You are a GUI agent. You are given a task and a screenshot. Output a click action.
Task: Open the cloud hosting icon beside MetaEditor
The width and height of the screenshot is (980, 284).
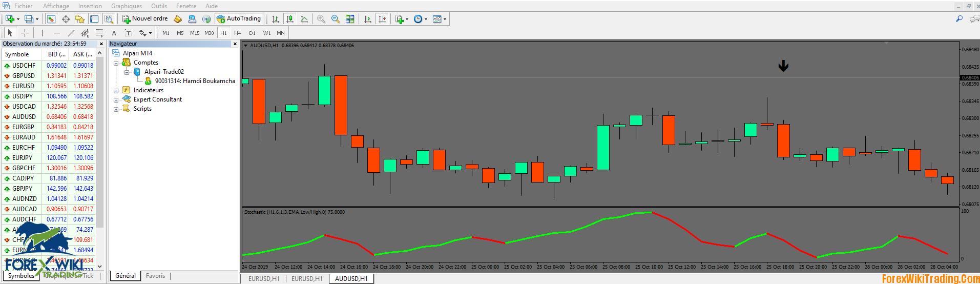192,19
